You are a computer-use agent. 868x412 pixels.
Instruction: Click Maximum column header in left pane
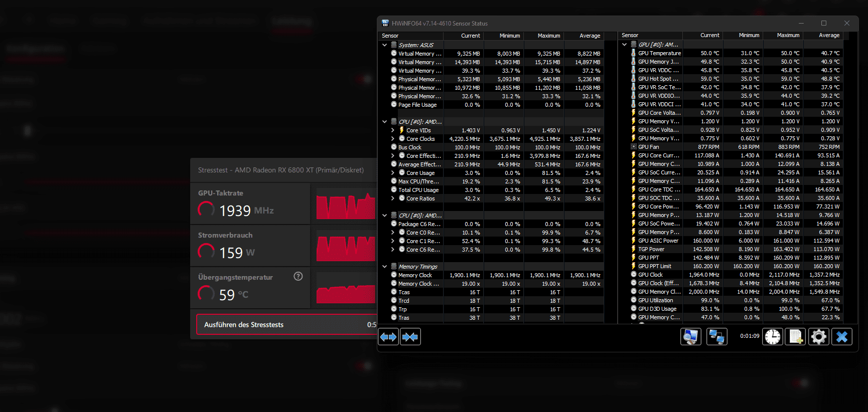[x=543, y=36]
